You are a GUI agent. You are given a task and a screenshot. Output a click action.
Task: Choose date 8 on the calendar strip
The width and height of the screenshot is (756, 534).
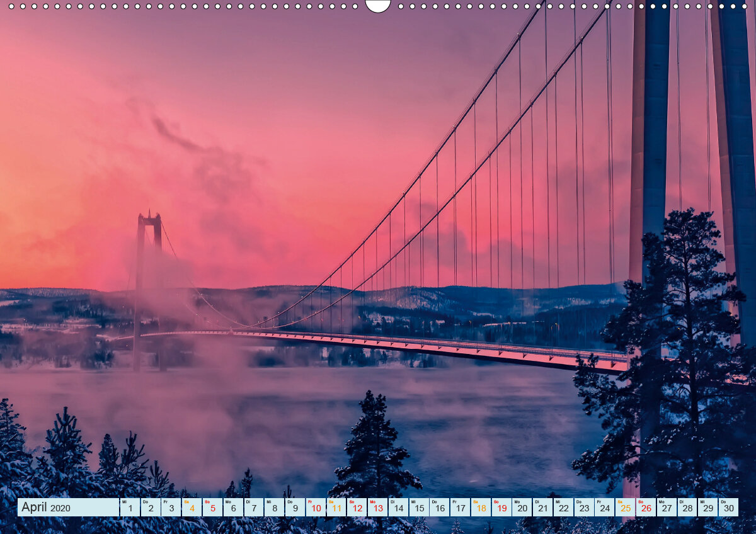pos(274,508)
